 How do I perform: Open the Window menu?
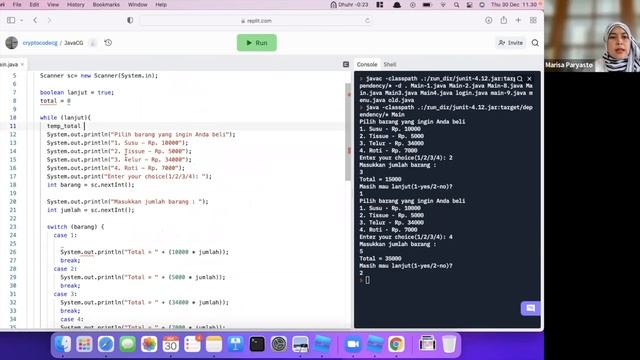point(138,4)
